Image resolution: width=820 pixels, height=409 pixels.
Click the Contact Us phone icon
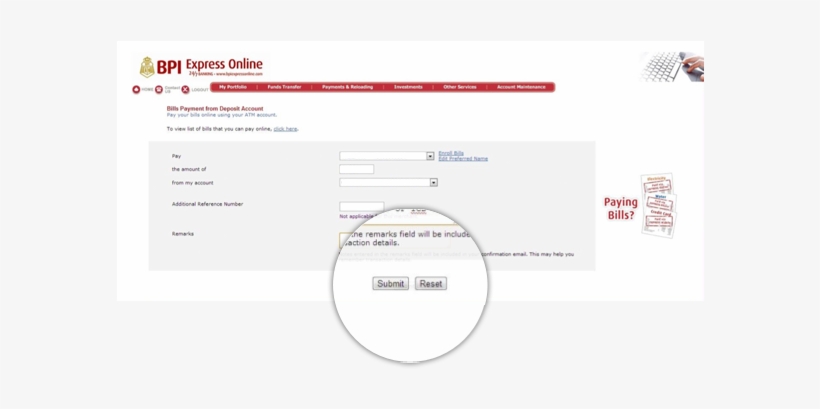click(x=159, y=90)
